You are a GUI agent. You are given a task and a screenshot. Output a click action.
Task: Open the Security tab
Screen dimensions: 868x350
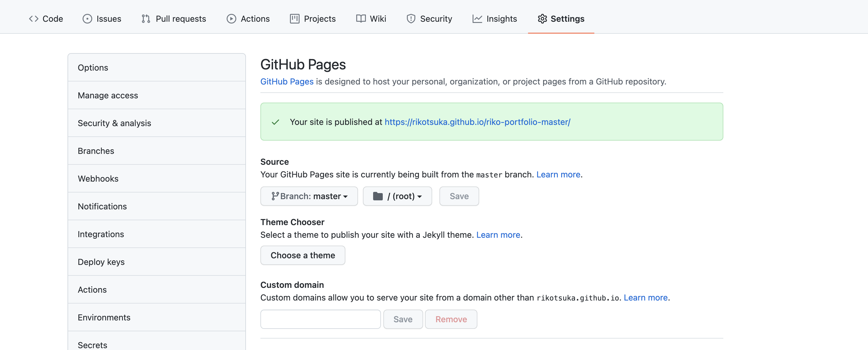(429, 18)
